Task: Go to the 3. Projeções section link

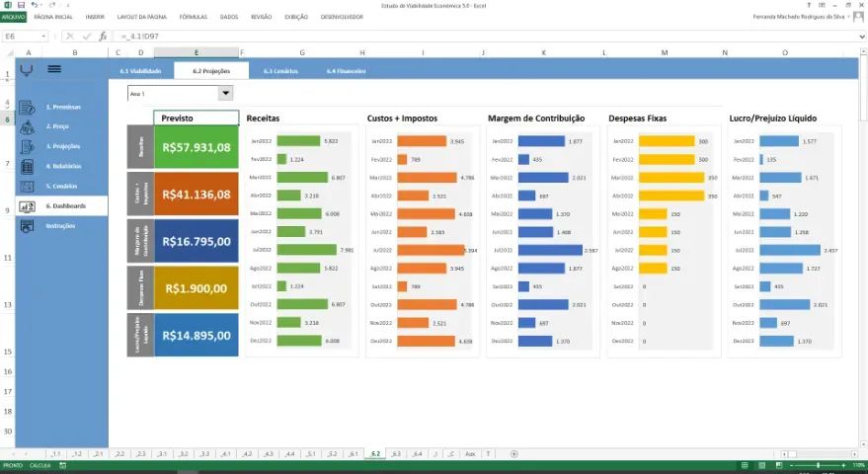Action: [63, 147]
